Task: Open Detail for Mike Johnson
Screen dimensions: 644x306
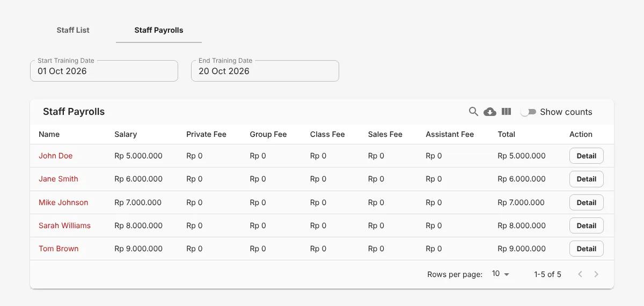Action: point(587,202)
